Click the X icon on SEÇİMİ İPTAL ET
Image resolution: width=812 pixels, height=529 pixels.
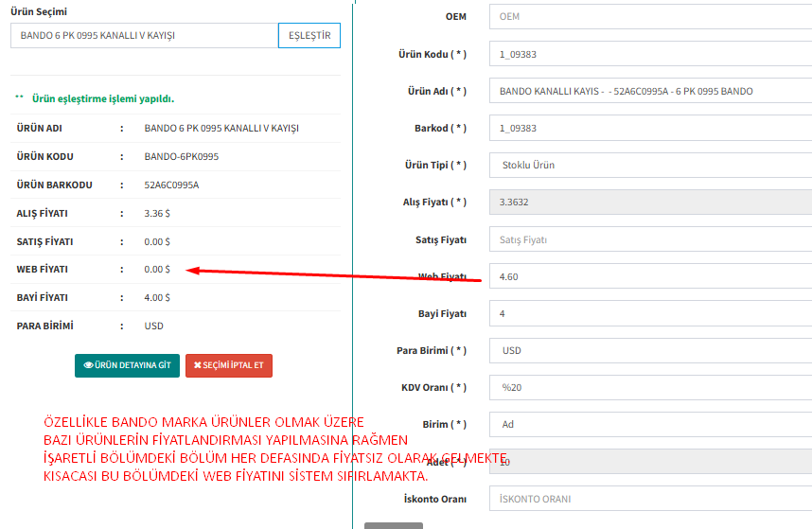point(197,365)
